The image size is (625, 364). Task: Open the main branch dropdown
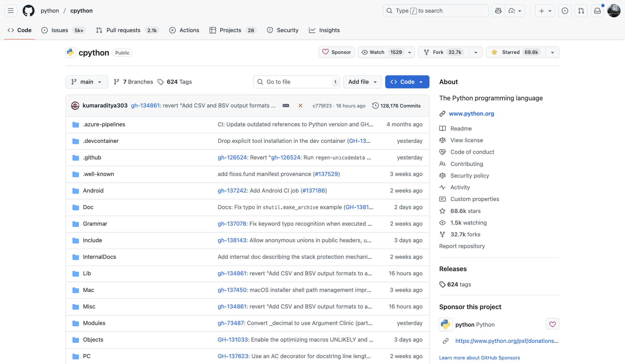(86, 82)
